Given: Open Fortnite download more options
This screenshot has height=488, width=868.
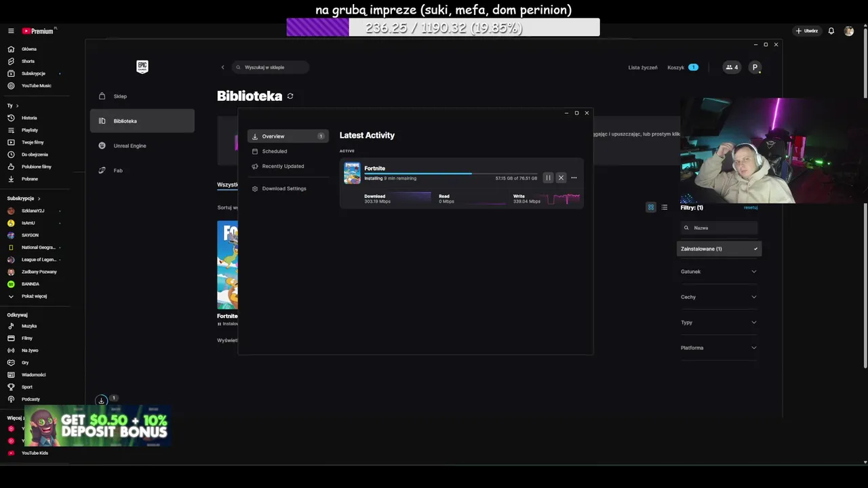Looking at the screenshot, I should click(x=574, y=178).
